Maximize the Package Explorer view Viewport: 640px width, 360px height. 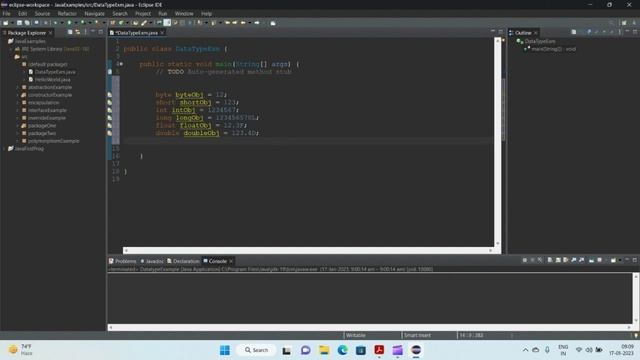coord(100,32)
